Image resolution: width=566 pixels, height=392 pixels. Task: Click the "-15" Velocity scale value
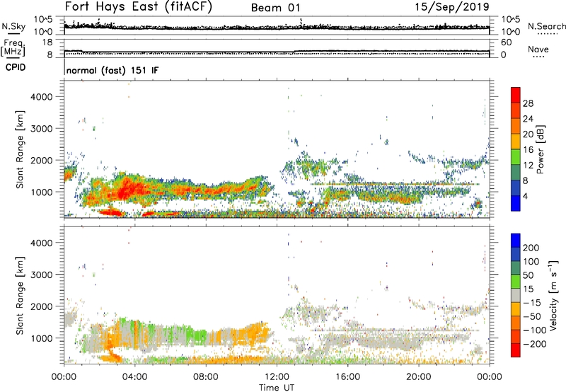(532, 303)
